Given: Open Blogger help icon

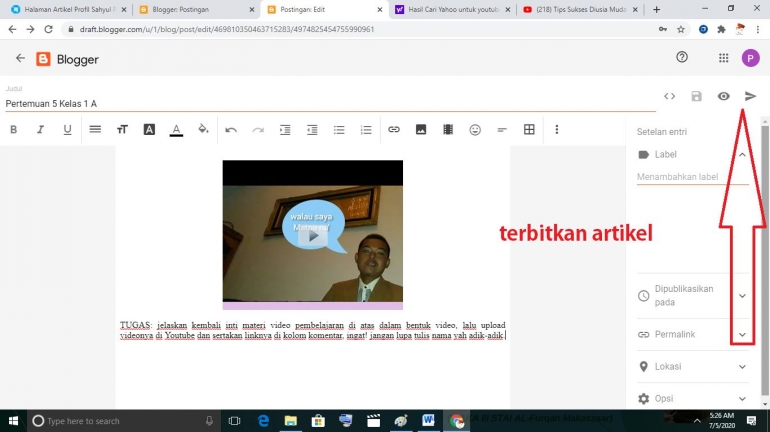Looking at the screenshot, I should [x=682, y=57].
